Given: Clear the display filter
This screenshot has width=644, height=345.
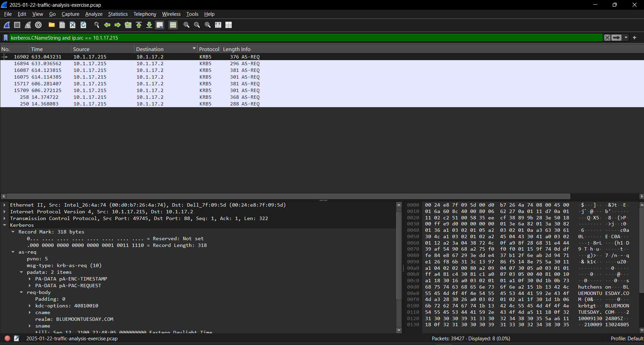Looking at the screenshot, I should click(x=607, y=38).
